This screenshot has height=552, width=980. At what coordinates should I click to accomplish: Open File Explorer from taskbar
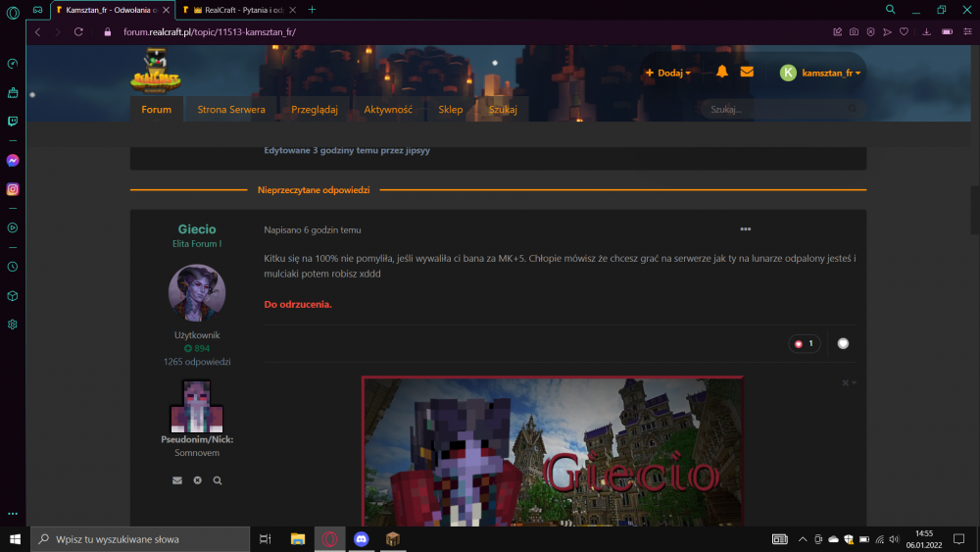click(298, 539)
